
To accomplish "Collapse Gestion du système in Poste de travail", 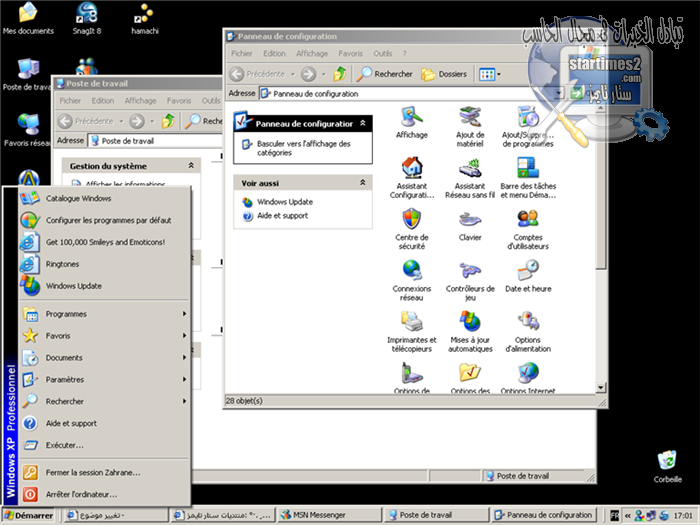I will point(191,165).
